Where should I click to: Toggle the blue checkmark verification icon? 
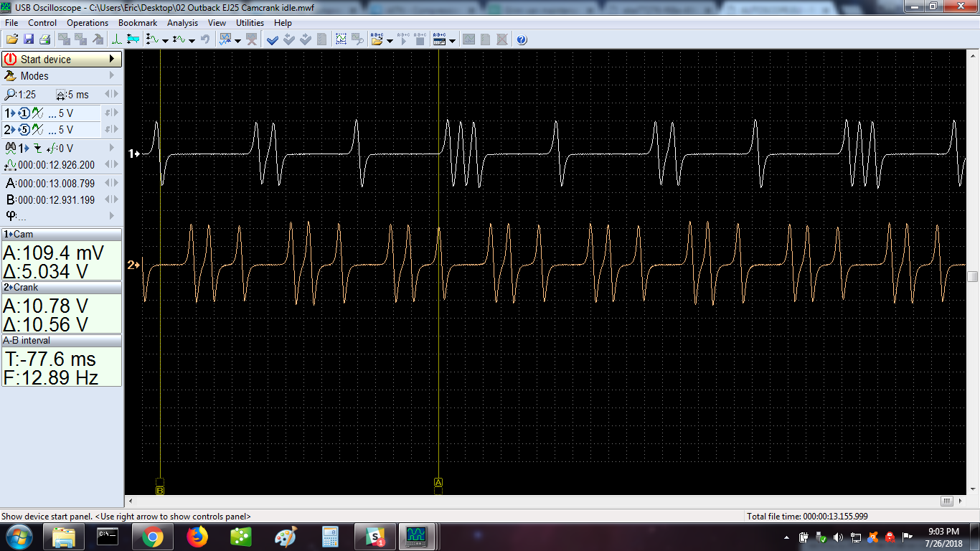point(273,39)
